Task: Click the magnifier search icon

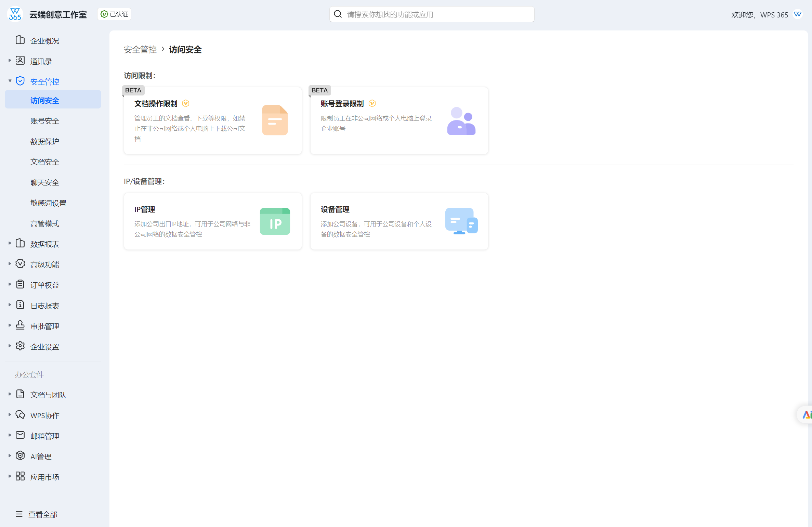Action: tap(338, 14)
